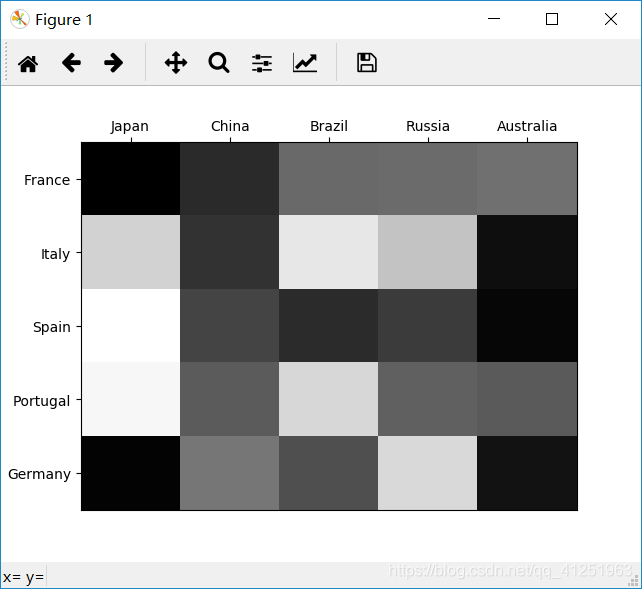
Task: Click the France-Japan heatmap cell
Action: click(131, 179)
